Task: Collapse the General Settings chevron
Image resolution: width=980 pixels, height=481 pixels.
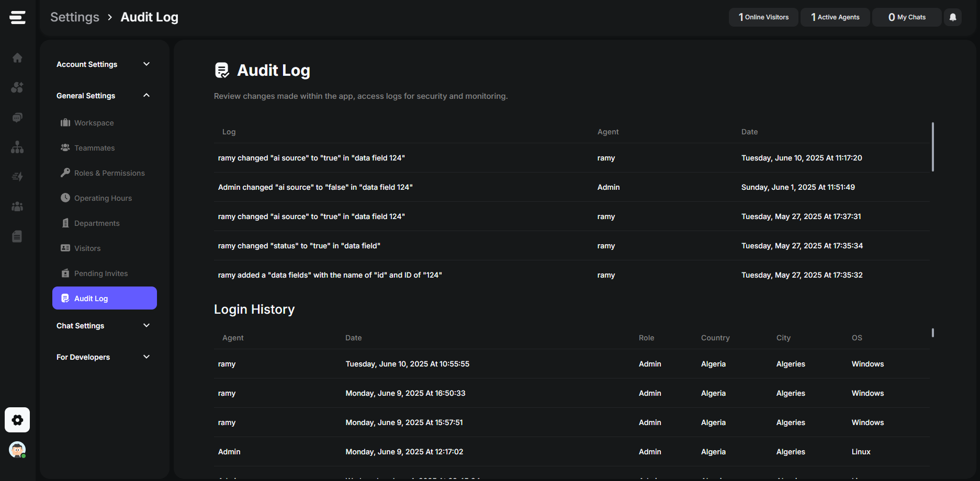Action: point(147,95)
